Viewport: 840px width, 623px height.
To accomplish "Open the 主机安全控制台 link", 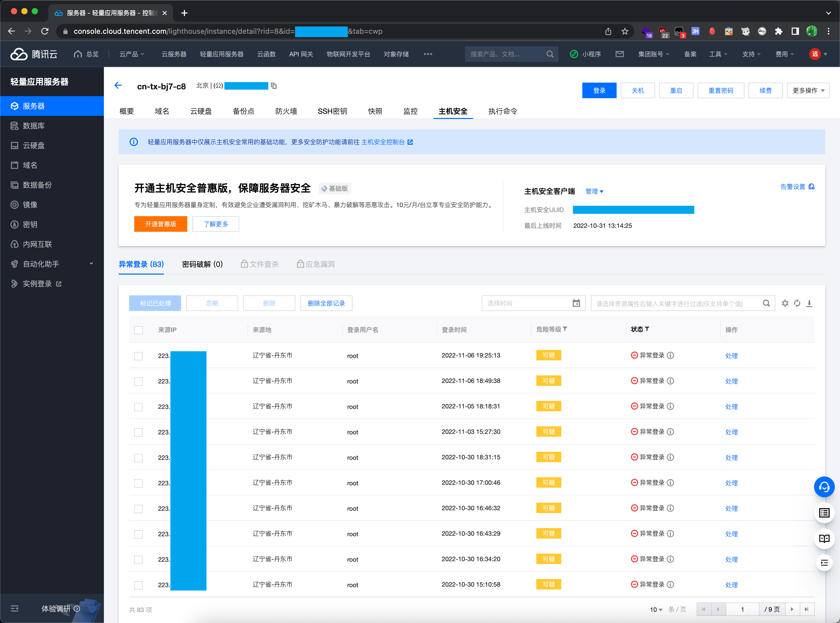I will (387, 142).
